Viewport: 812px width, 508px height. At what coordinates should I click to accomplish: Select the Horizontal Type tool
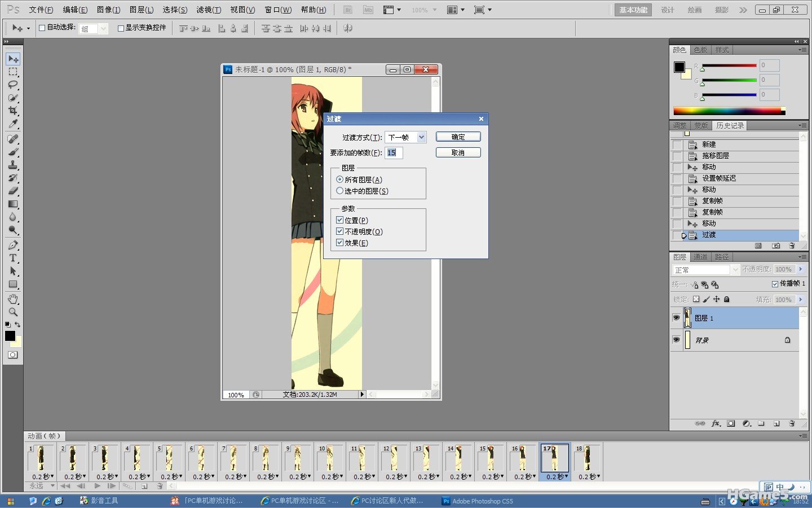tap(13, 258)
